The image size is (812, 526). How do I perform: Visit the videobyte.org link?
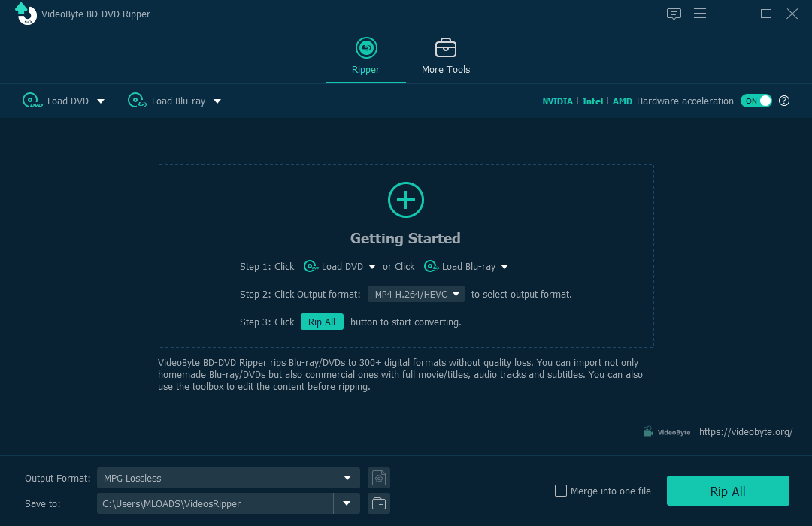coord(746,432)
